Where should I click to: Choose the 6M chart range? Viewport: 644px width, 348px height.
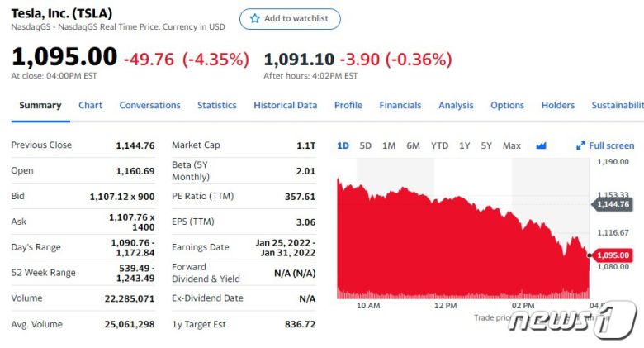413,145
